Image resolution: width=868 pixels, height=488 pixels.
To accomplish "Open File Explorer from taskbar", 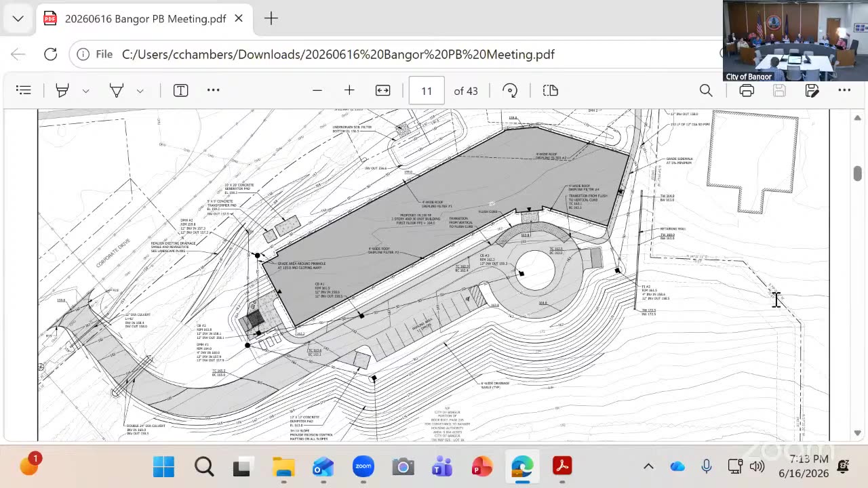I will click(283, 466).
